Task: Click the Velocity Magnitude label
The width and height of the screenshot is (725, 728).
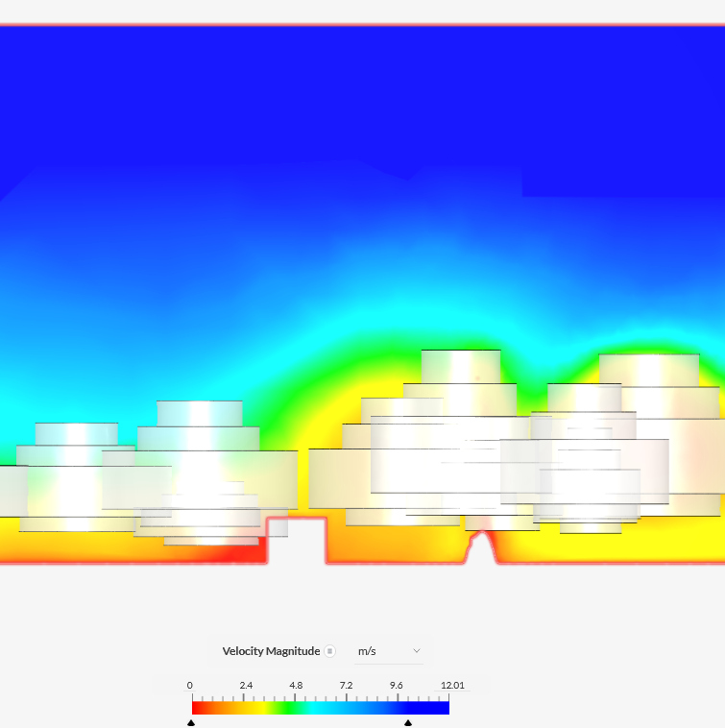Action: click(x=271, y=651)
